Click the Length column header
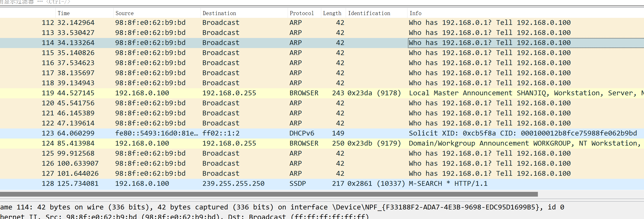This screenshot has height=219, width=644. (x=332, y=13)
